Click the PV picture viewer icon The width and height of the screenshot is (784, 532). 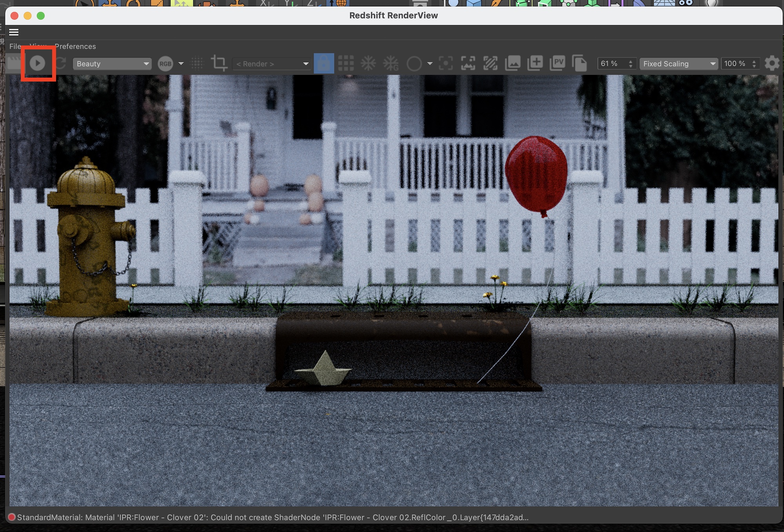(557, 63)
